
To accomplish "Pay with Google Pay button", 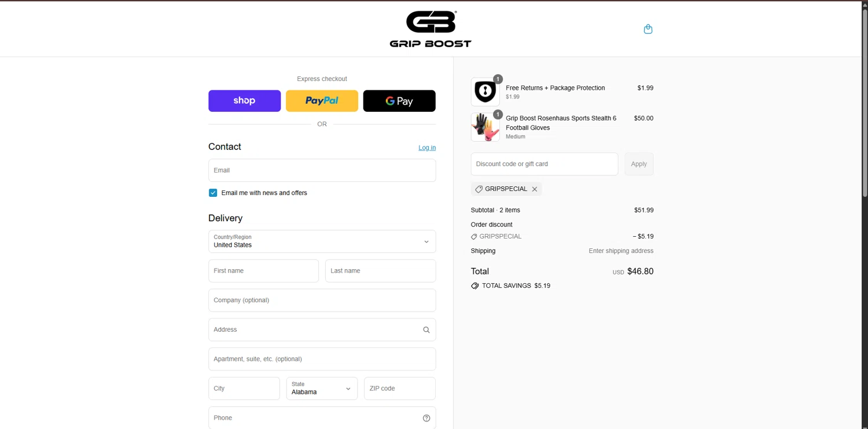I will point(399,101).
